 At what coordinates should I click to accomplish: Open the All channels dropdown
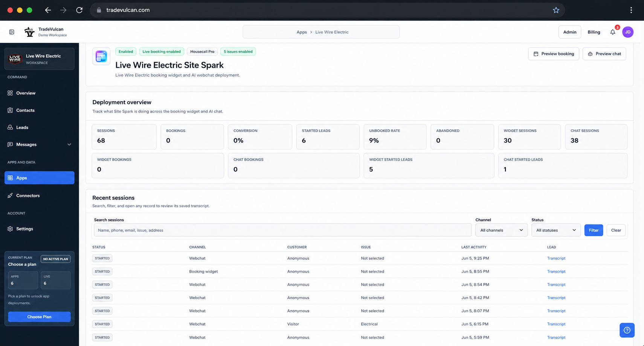pyautogui.click(x=501, y=230)
